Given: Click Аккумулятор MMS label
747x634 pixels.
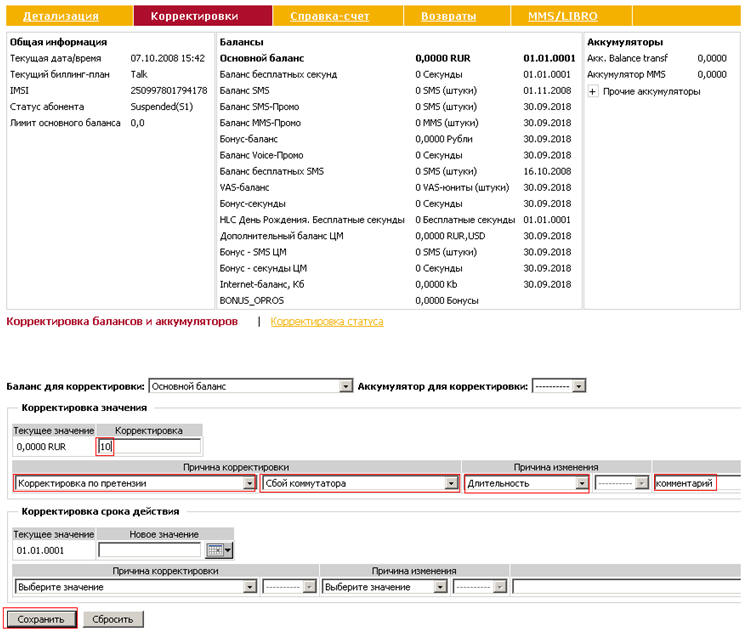Looking at the screenshot, I should (x=626, y=74).
